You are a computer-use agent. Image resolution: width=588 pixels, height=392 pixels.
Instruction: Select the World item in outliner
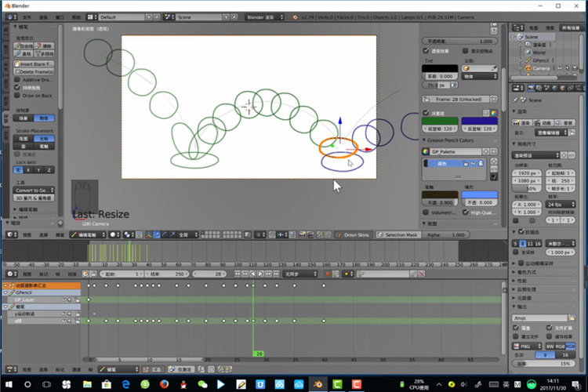point(539,53)
